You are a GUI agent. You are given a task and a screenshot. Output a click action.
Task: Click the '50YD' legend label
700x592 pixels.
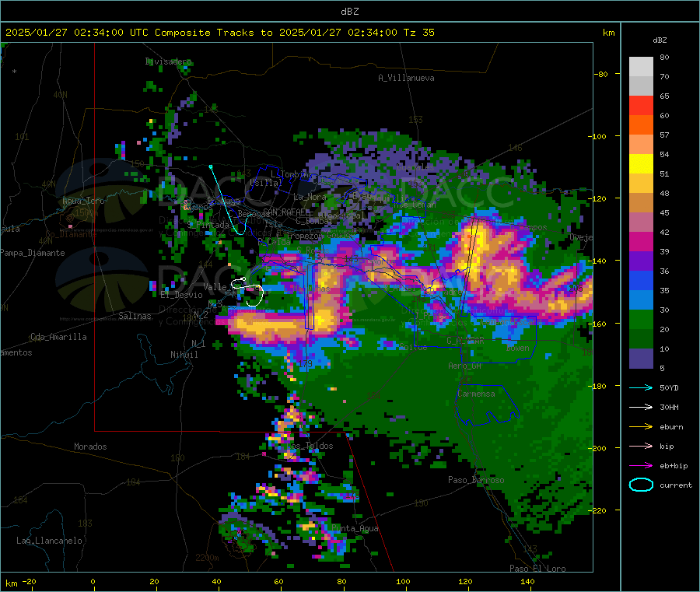(669, 387)
